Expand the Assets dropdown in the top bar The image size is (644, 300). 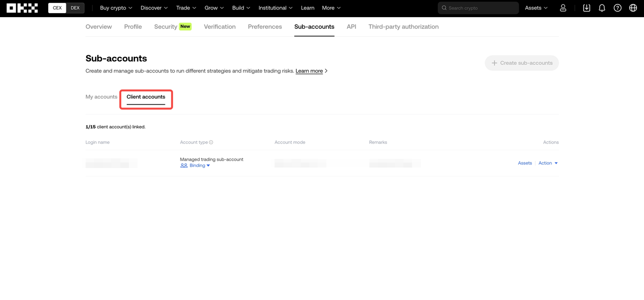535,8
